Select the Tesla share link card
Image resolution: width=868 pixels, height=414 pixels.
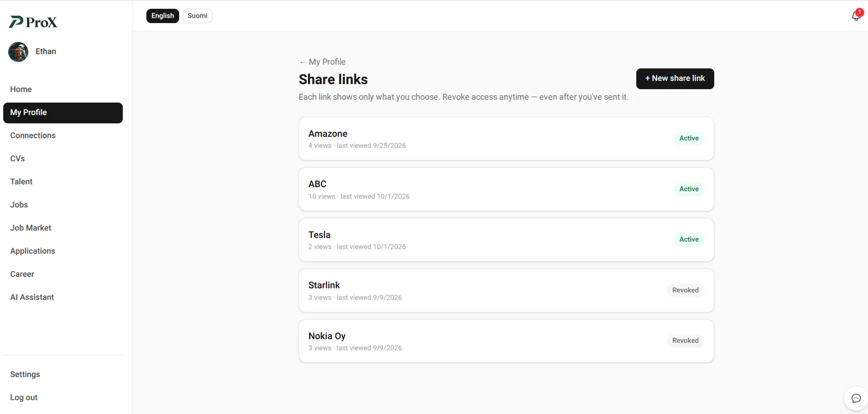506,240
